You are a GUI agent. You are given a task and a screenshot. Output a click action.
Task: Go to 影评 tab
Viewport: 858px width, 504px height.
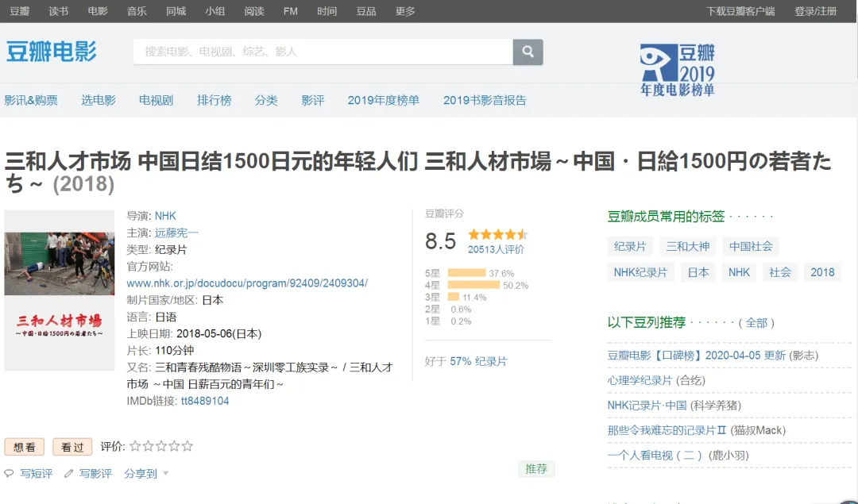313,100
